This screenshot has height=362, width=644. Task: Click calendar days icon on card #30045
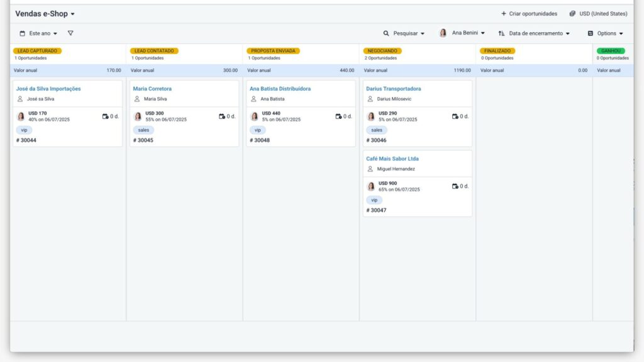coord(222,116)
